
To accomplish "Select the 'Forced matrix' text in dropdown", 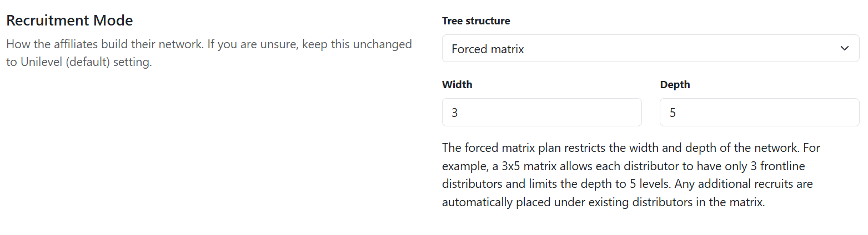I will [488, 49].
